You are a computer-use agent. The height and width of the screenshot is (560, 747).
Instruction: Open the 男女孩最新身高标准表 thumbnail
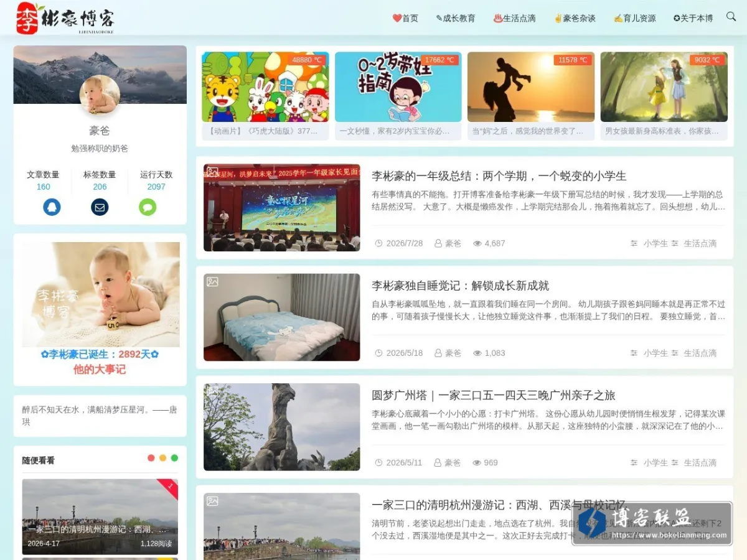[x=664, y=86]
